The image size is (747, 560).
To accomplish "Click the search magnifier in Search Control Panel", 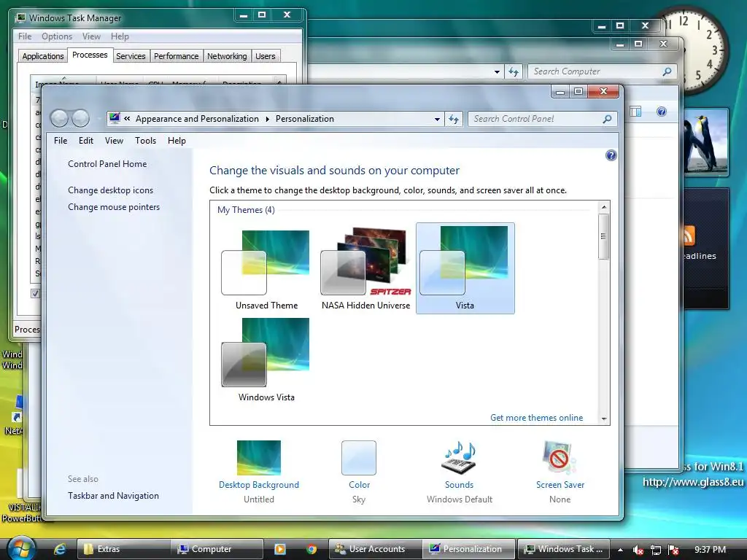I will [x=607, y=119].
